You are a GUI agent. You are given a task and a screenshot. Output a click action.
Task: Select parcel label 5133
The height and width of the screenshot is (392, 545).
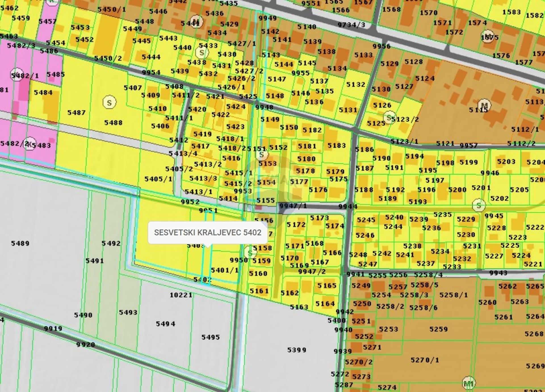tap(363, 55)
